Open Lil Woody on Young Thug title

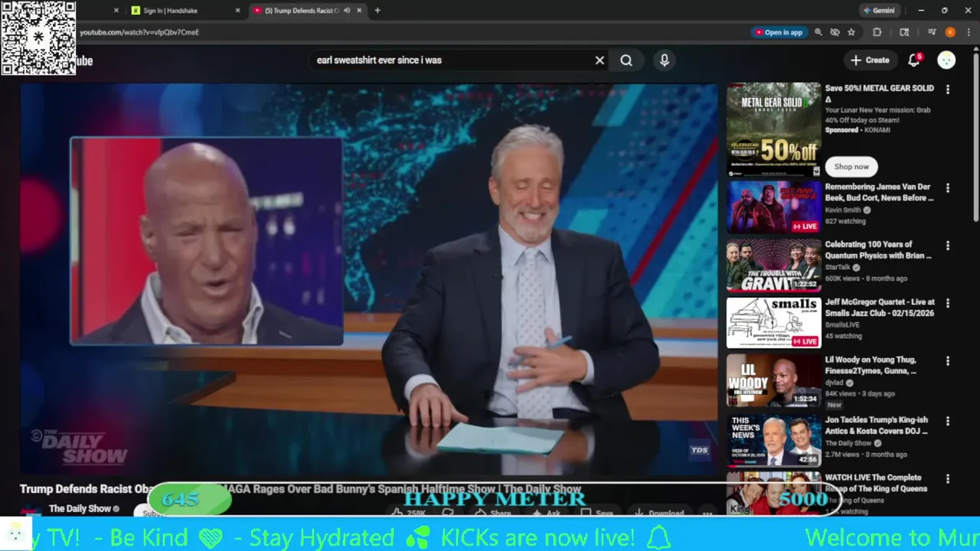point(872,365)
